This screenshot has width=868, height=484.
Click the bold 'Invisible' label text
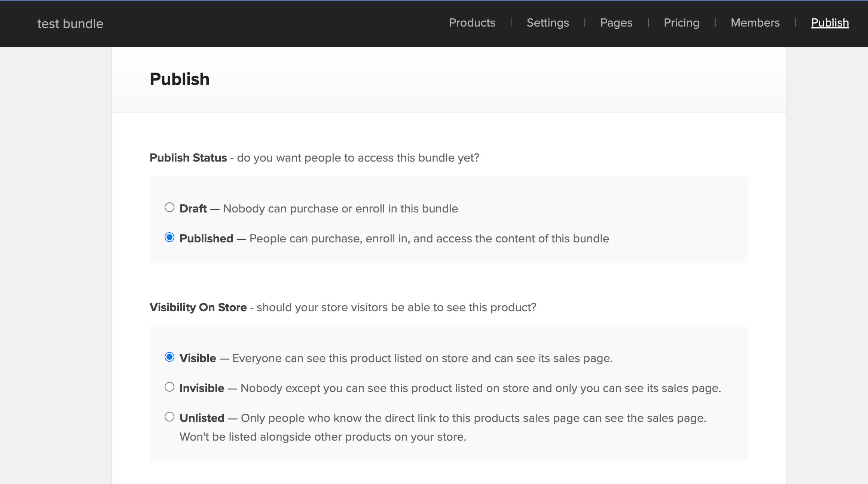coord(202,388)
